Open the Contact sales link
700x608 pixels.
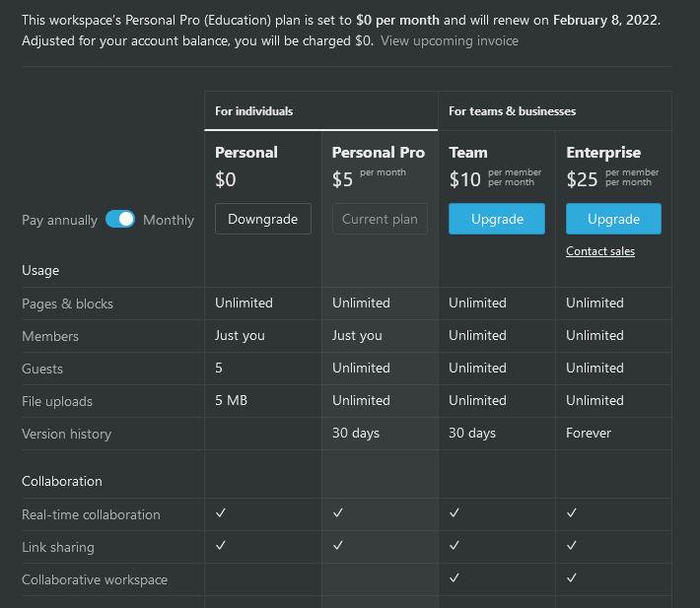pyautogui.click(x=600, y=251)
